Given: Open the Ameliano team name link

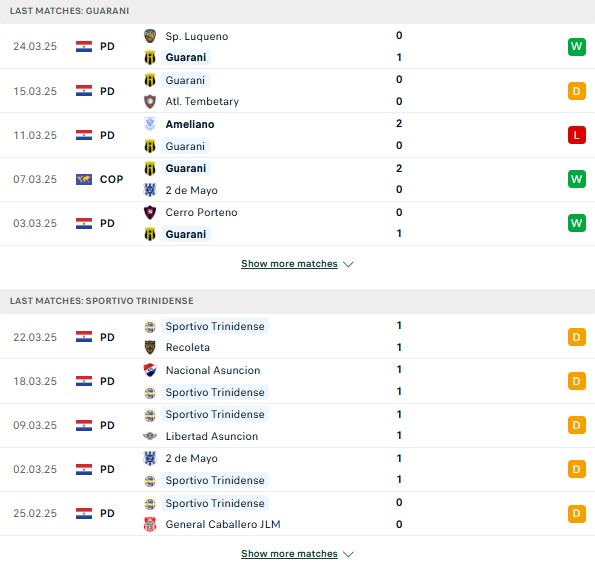Looking at the screenshot, I should tap(190, 124).
